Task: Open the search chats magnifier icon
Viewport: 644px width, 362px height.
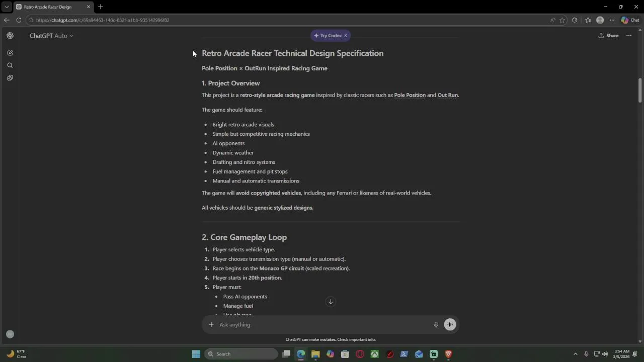Action: [x=10, y=65]
